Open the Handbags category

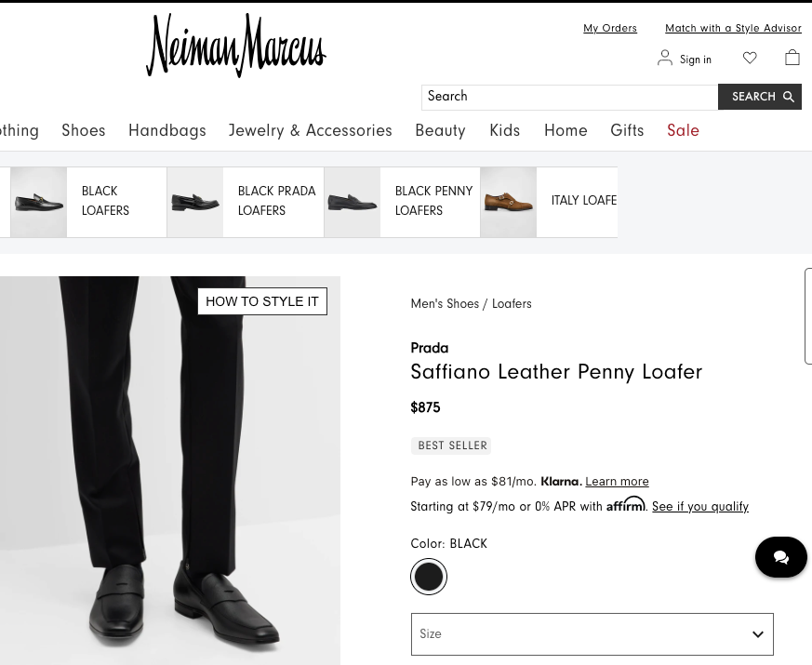(x=166, y=131)
